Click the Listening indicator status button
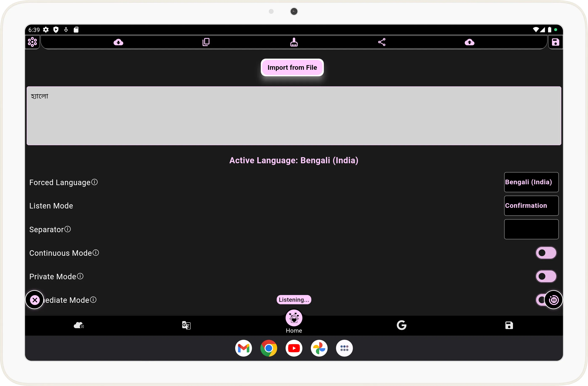This screenshot has height=386, width=588. [x=294, y=299]
